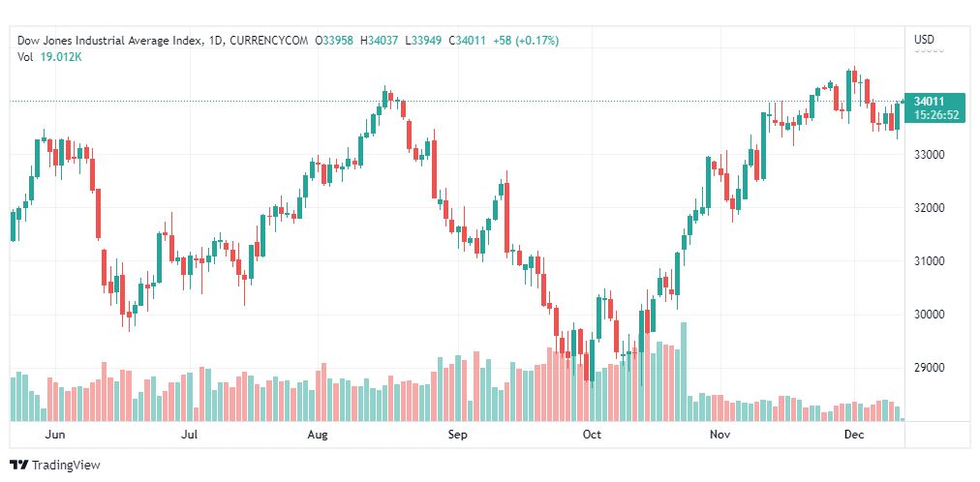Viewport: 980px width, 482px height.
Task: Click the Aug label on time axis
Action: tap(318, 436)
